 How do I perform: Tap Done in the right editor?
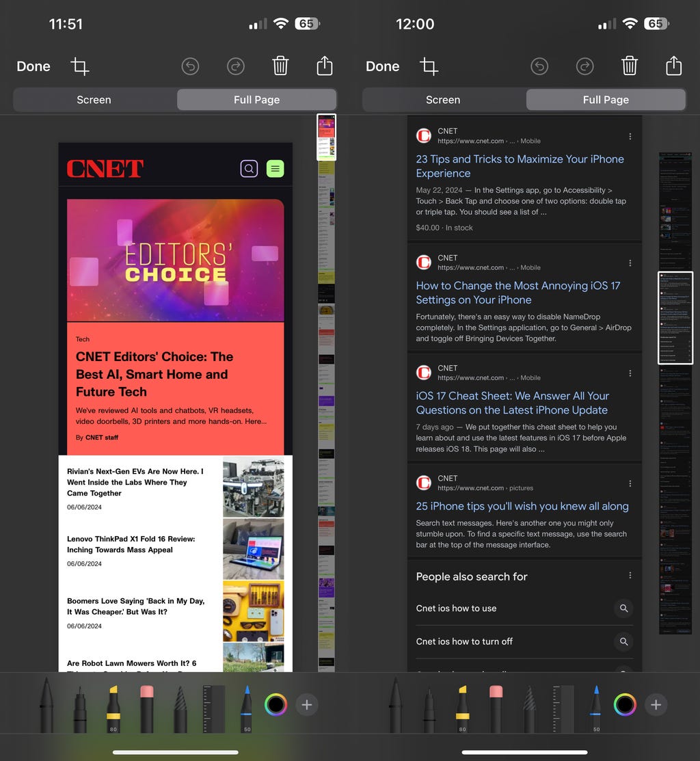[x=382, y=66]
